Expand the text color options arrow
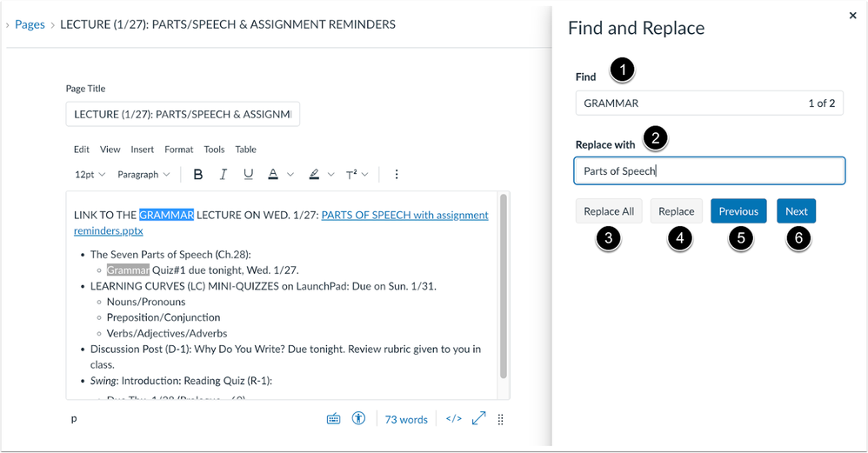The width and height of the screenshot is (868, 453). pyautogui.click(x=290, y=175)
